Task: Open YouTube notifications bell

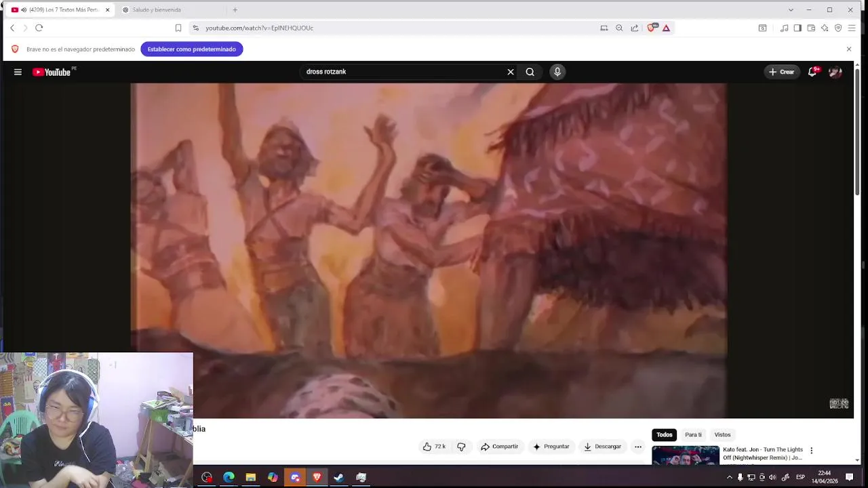Action: click(x=812, y=72)
